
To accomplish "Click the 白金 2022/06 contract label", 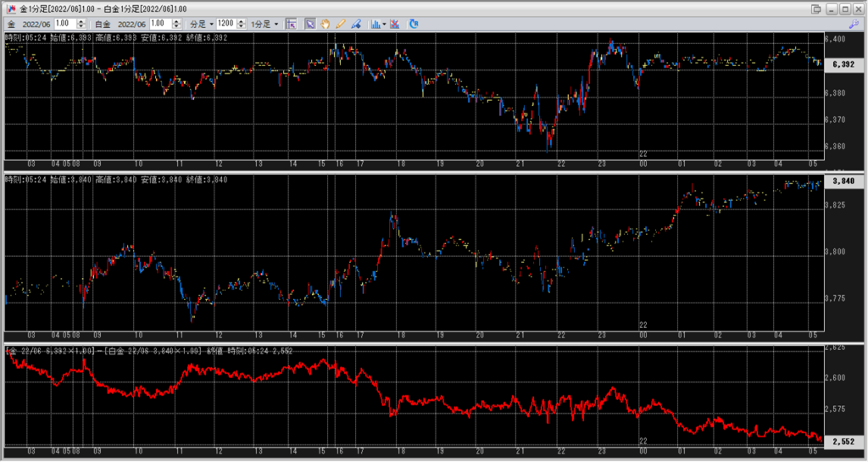I will click(x=120, y=25).
